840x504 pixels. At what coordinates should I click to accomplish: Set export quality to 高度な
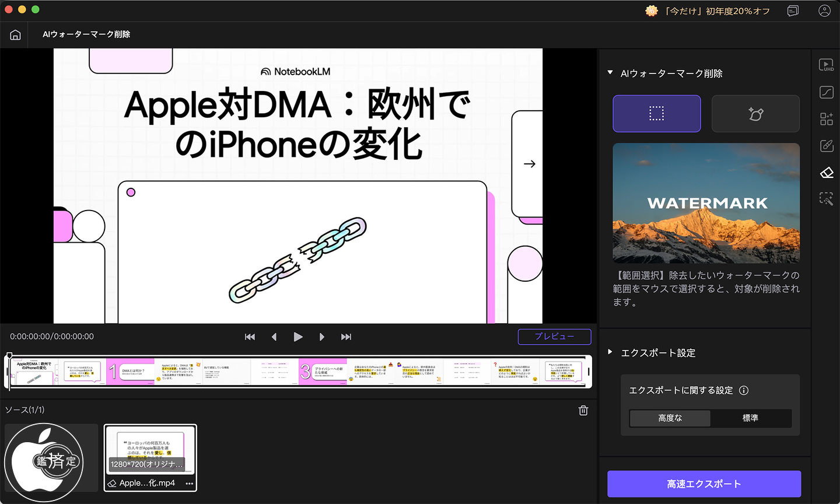click(670, 418)
